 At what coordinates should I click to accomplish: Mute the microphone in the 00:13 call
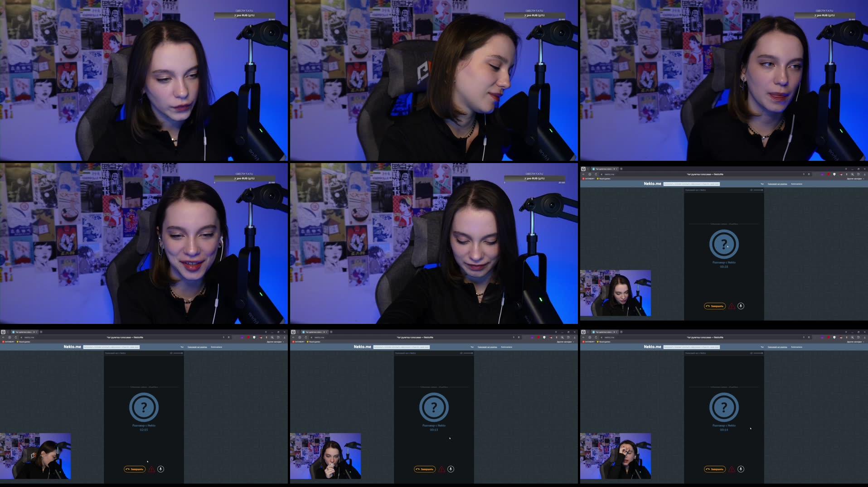pos(451,469)
